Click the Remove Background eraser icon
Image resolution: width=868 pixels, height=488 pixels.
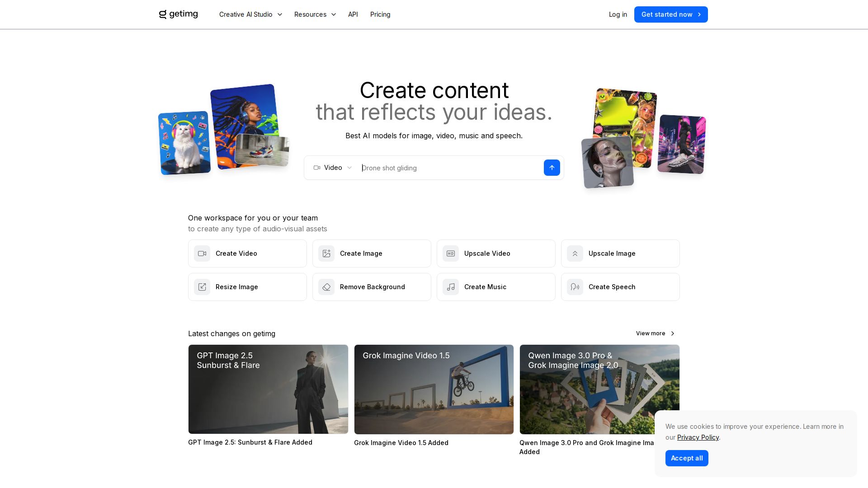(x=326, y=287)
